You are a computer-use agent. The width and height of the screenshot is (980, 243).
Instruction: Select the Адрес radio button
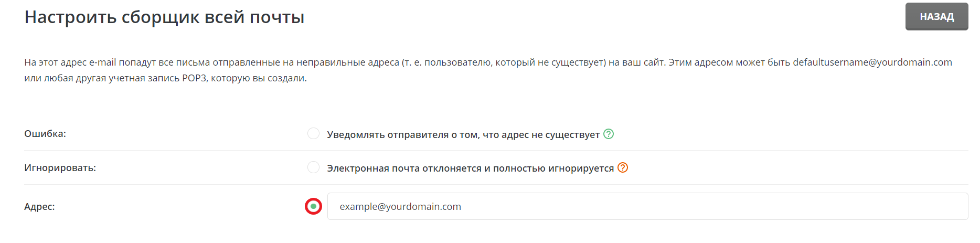pyautogui.click(x=313, y=206)
